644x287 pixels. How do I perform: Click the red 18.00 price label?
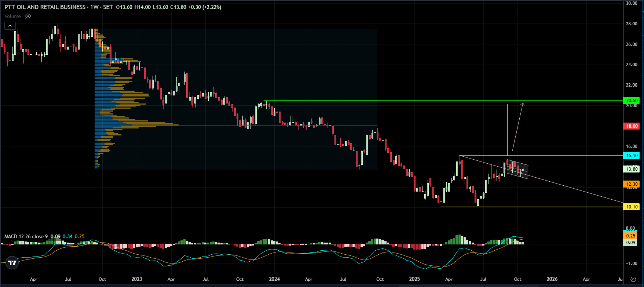(x=632, y=126)
